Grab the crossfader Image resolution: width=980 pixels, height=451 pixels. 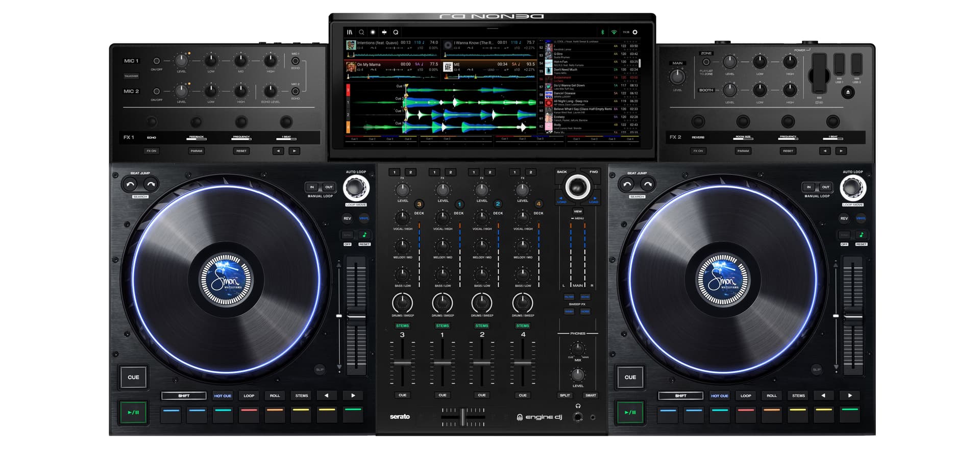(463, 417)
